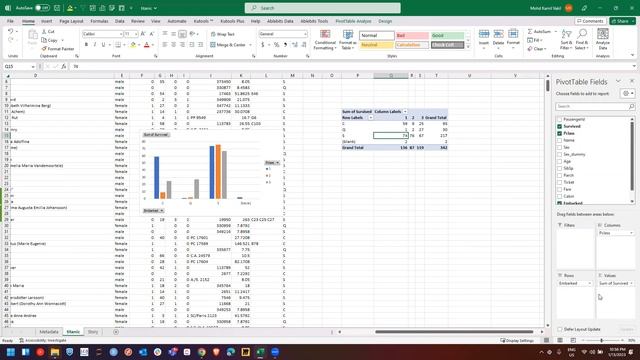
Task: Check the Fare field
Action: pyautogui.click(x=560, y=189)
